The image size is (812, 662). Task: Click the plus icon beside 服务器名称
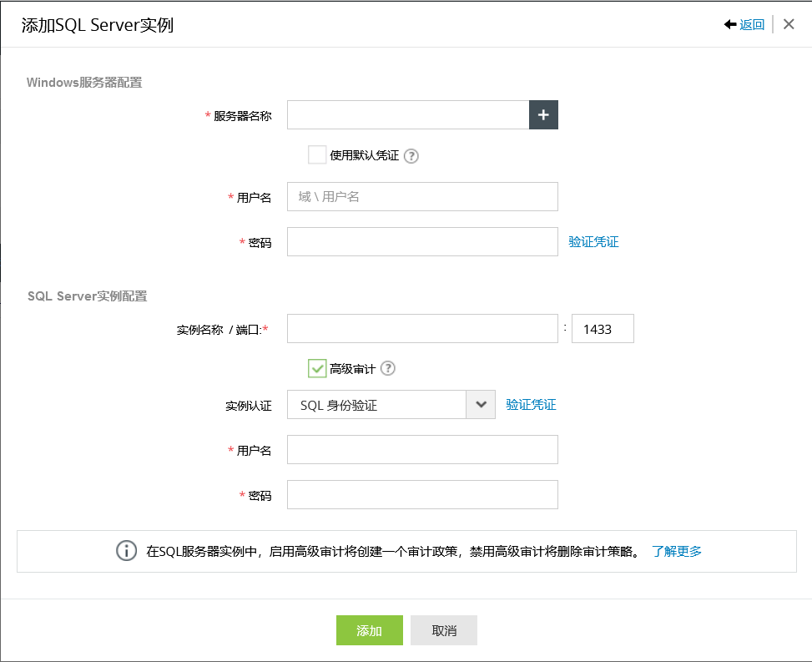click(x=543, y=115)
